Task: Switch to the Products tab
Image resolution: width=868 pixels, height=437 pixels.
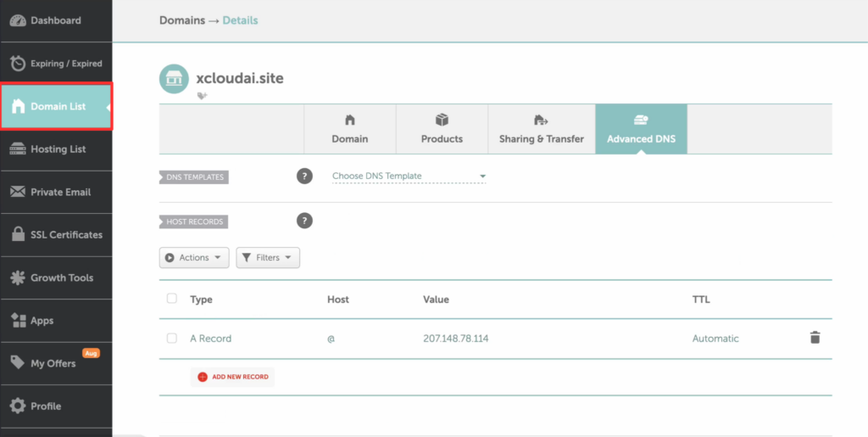Action: [442, 129]
